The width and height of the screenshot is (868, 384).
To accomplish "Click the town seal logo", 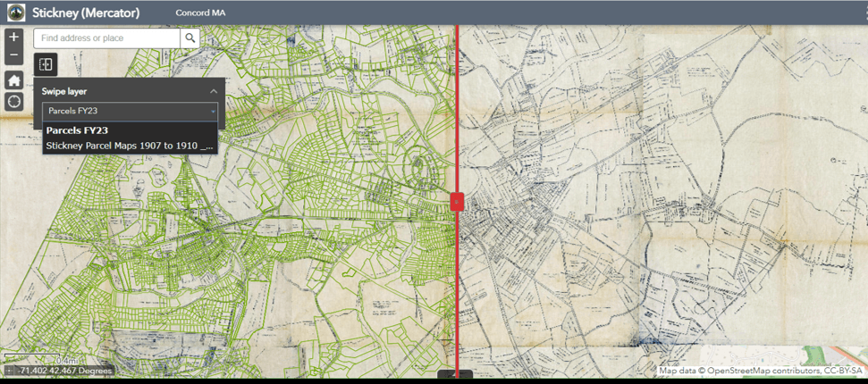I will (x=15, y=13).
